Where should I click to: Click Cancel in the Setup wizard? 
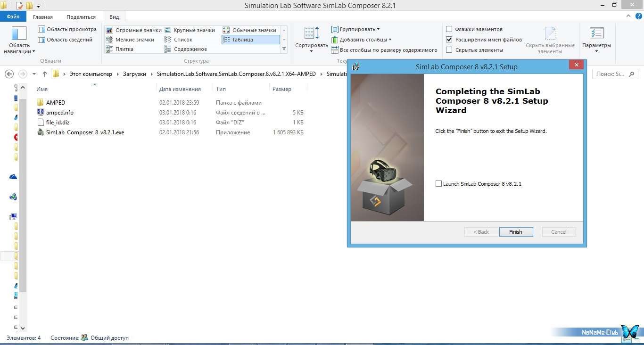pos(559,232)
